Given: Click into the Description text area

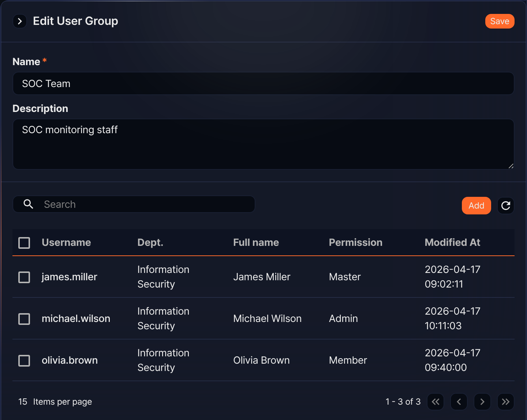Looking at the screenshot, I should click(x=263, y=144).
